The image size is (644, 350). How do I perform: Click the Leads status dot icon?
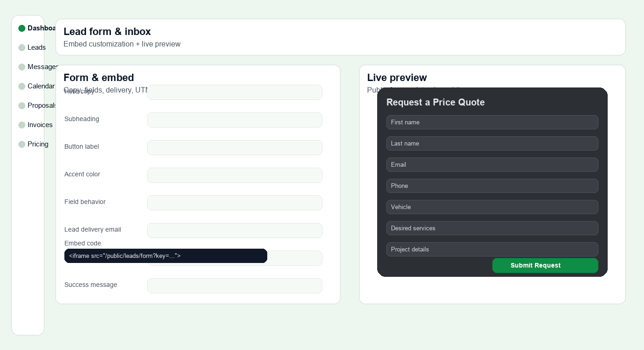[x=22, y=47]
